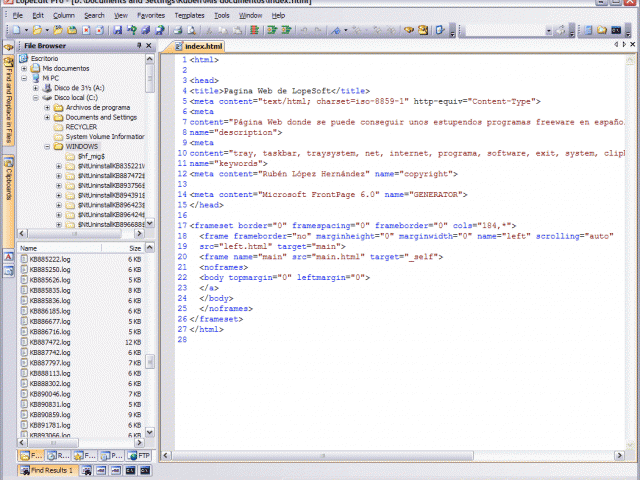
Task: Expand the Documents and Settings folder
Action: pos(47,118)
